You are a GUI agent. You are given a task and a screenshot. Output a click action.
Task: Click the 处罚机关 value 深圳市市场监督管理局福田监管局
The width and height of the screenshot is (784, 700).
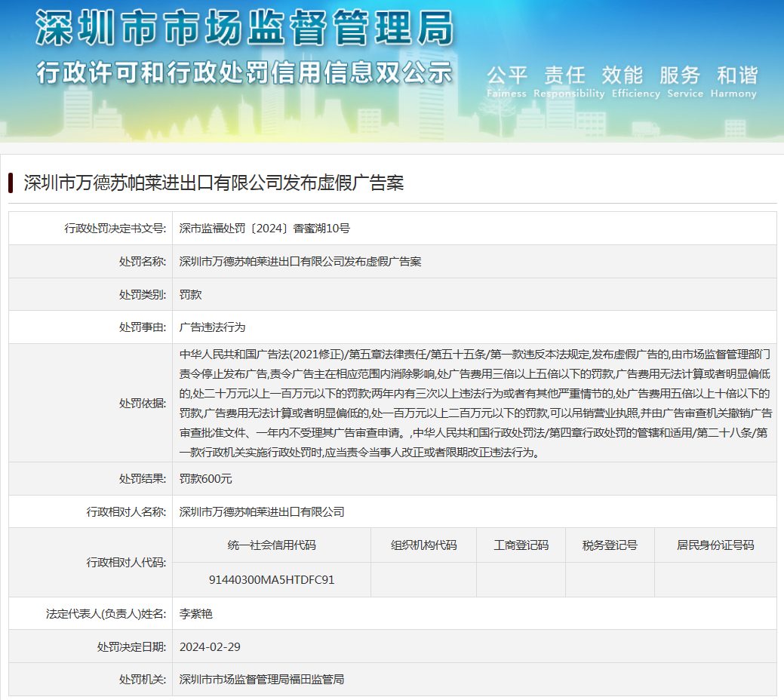261,680
